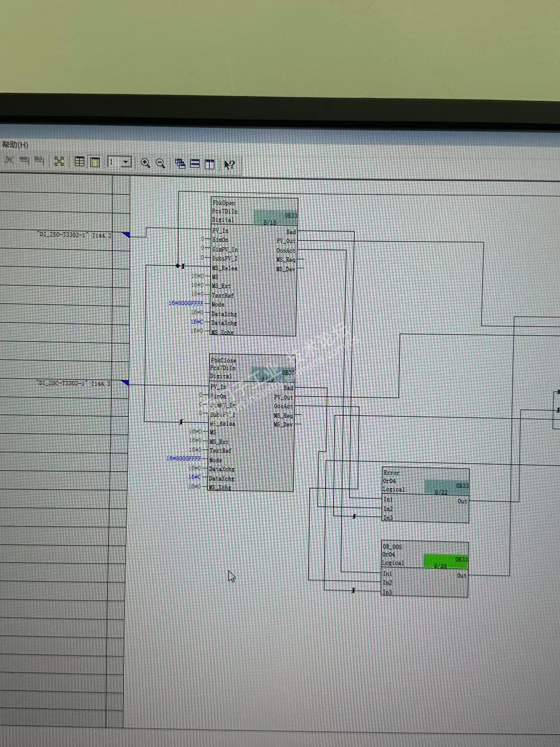Click the third greyed-out toolbar icon
The width and height of the screenshot is (560, 747).
tap(40, 161)
